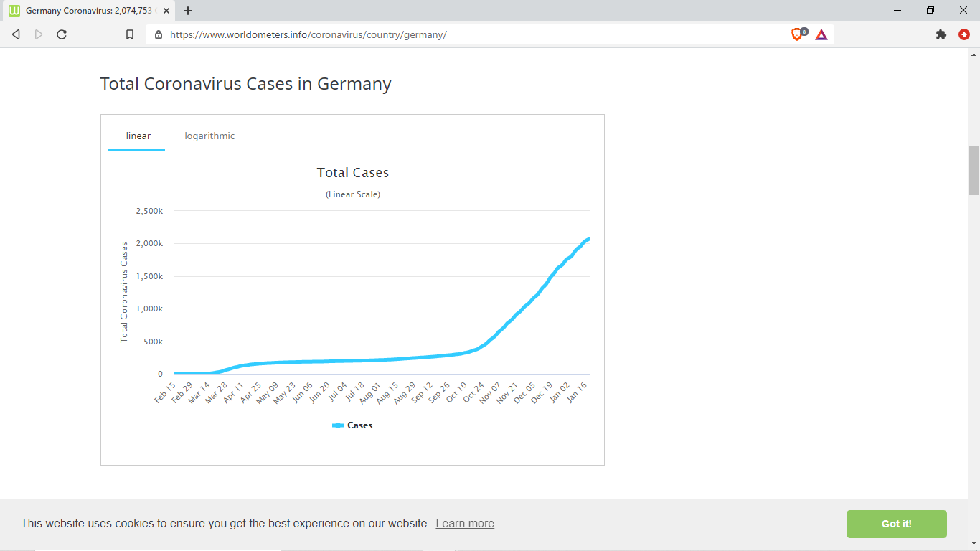Minimize the browser window
The width and height of the screenshot is (980, 551).
[x=897, y=10]
